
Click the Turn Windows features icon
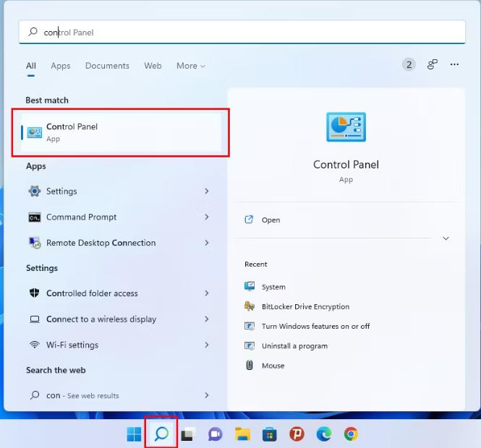click(250, 326)
